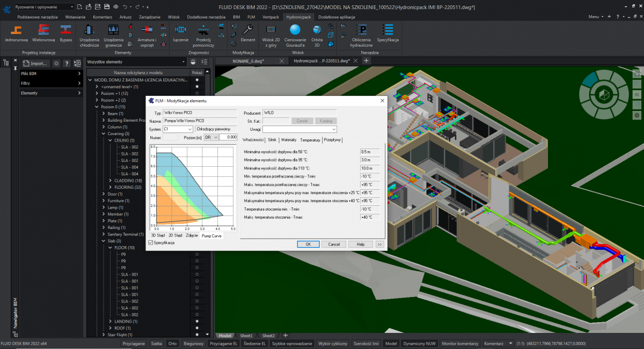Click the OK button
The height and width of the screenshot is (349, 644).
point(309,244)
